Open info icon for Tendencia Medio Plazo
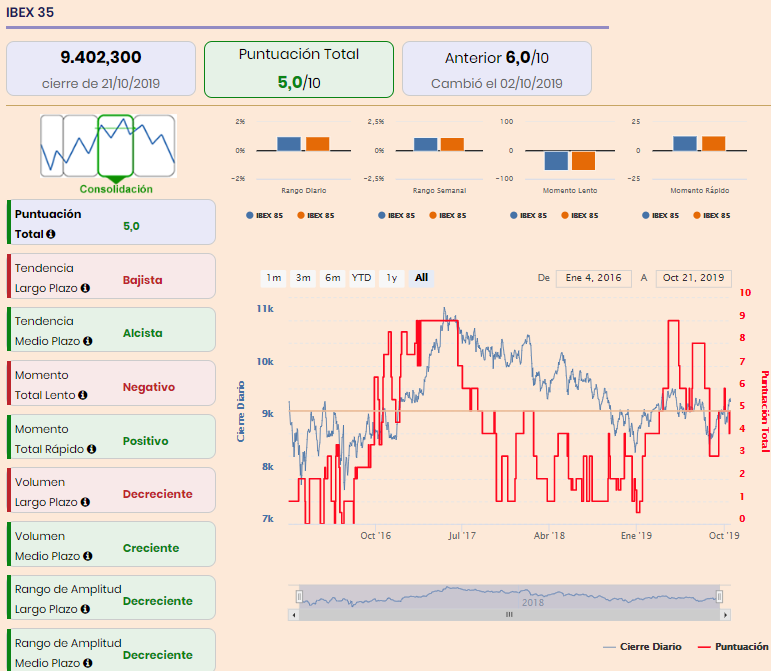 [x=88, y=341]
